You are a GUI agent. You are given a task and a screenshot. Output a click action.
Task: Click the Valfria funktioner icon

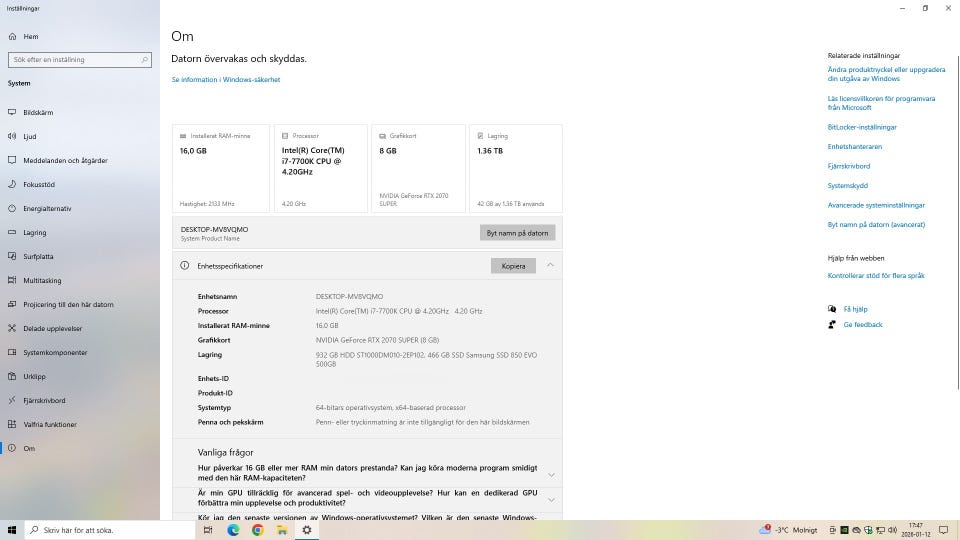(12, 424)
